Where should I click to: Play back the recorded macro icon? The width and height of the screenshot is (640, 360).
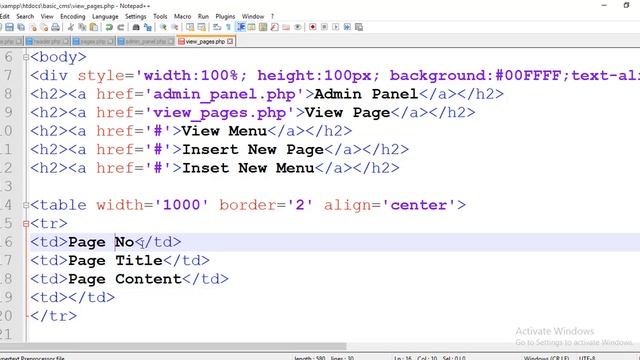coord(336,27)
